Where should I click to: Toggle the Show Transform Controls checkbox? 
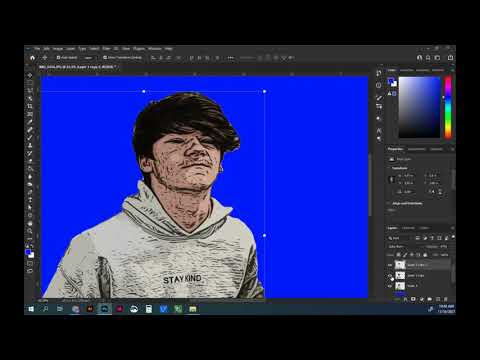tap(105, 58)
